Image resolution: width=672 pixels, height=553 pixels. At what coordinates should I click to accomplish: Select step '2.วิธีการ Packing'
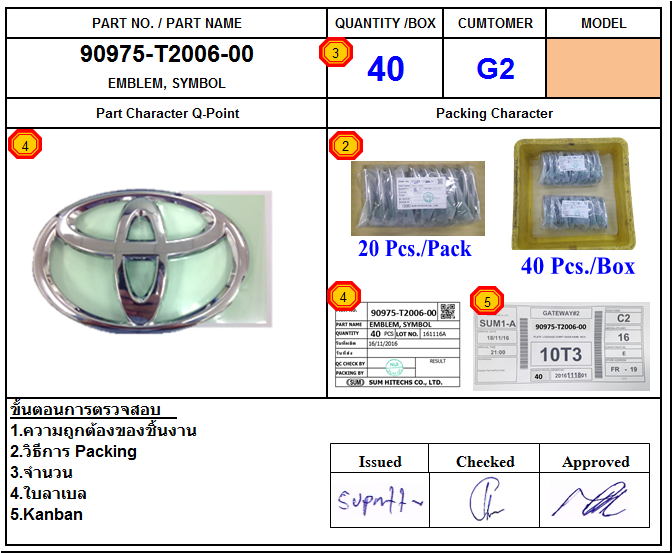(73, 451)
